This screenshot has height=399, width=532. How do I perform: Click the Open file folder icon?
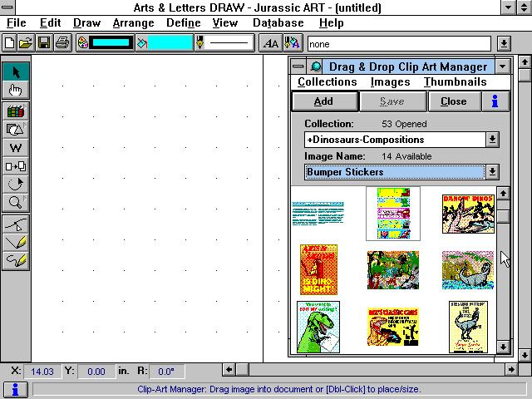[x=27, y=43]
